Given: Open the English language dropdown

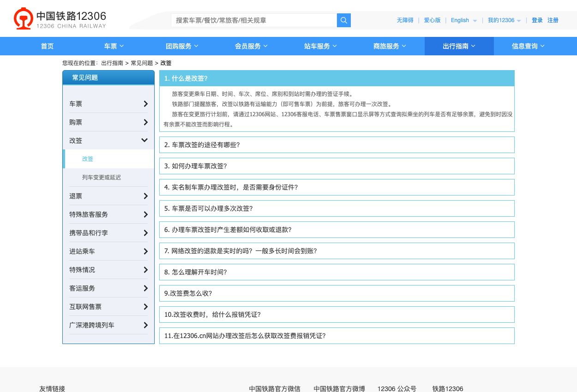Looking at the screenshot, I should coord(464,20).
